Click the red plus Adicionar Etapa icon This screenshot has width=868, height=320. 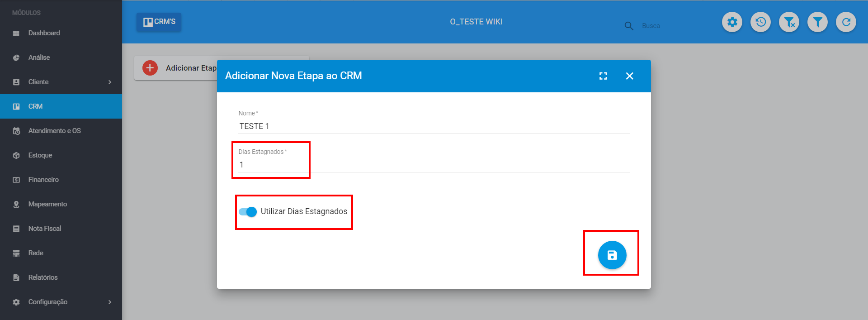coord(150,68)
